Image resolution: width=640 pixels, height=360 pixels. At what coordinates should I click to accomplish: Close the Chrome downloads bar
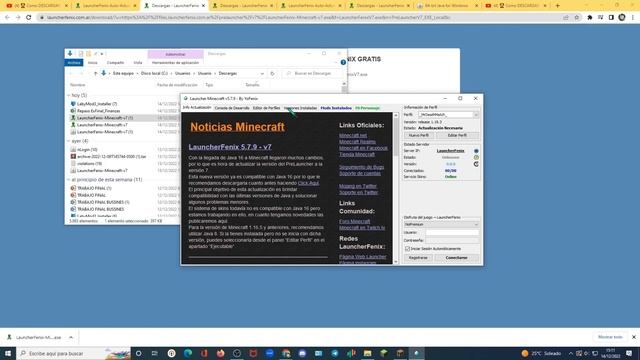tap(633, 337)
